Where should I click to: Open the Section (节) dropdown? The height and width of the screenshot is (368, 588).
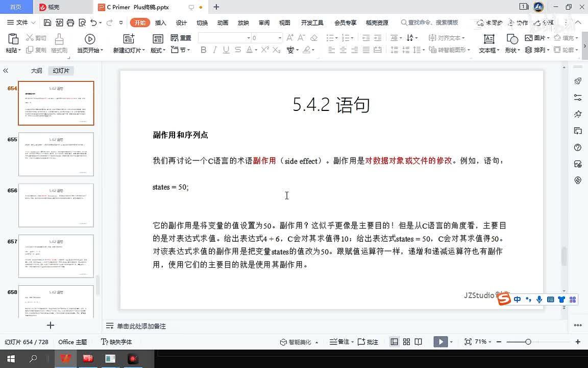(180, 50)
